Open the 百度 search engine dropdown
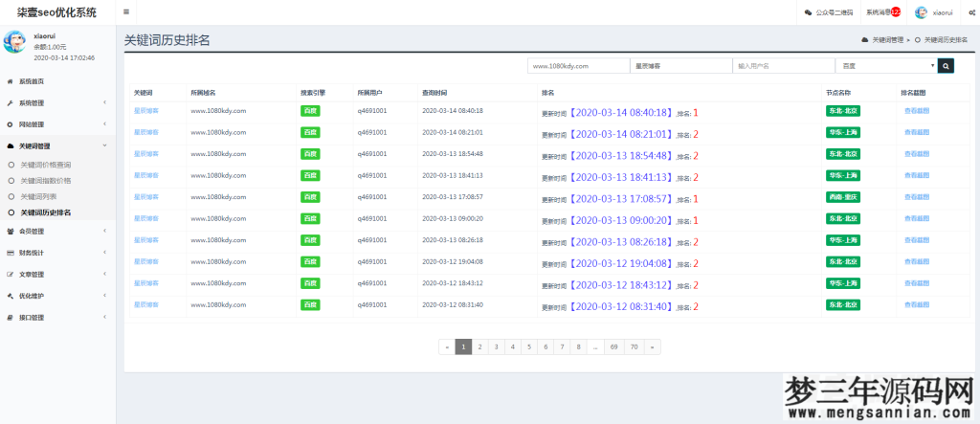Image resolution: width=980 pixels, height=424 pixels. click(x=885, y=66)
